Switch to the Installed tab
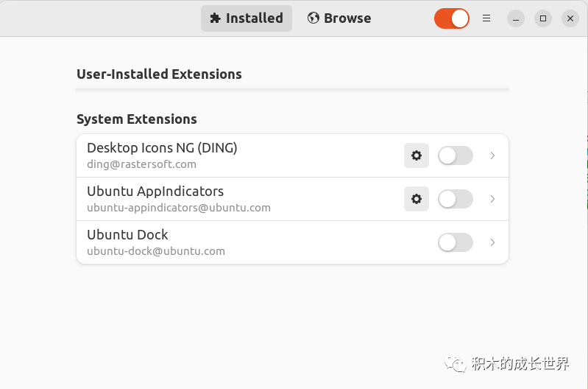This screenshot has width=588, height=389. (247, 18)
